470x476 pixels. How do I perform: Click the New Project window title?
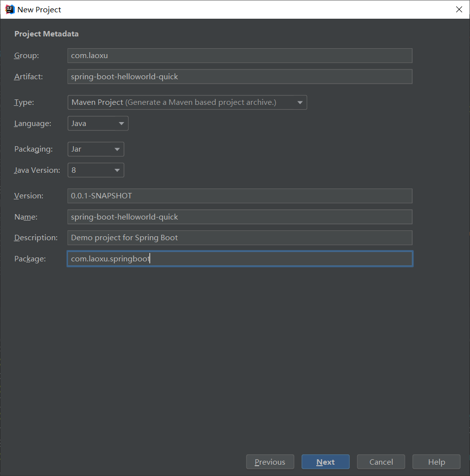(39, 10)
